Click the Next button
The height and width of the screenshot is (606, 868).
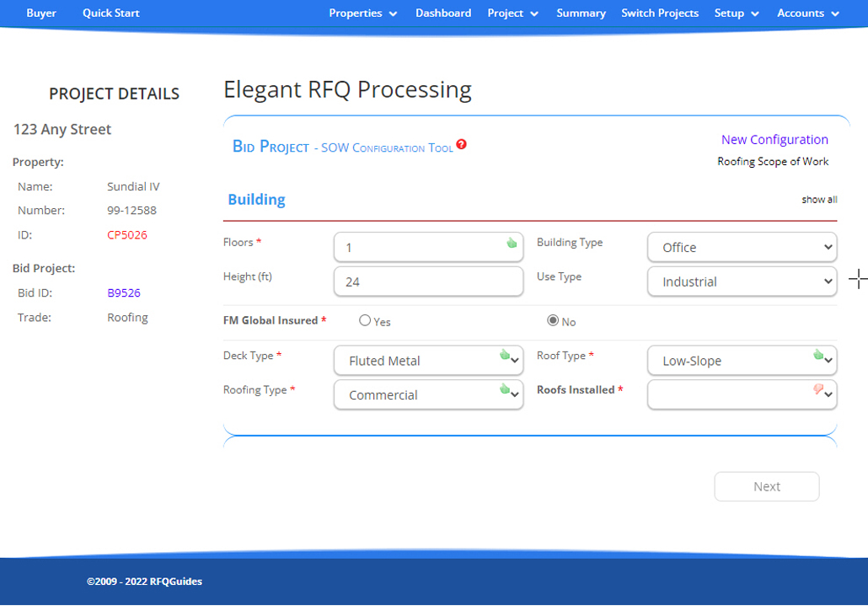pyautogui.click(x=767, y=486)
